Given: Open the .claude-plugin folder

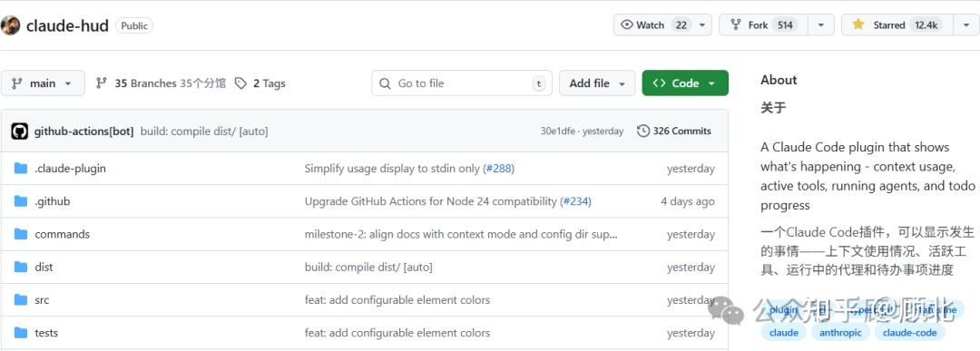Looking at the screenshot, I should tap(70, 169).
